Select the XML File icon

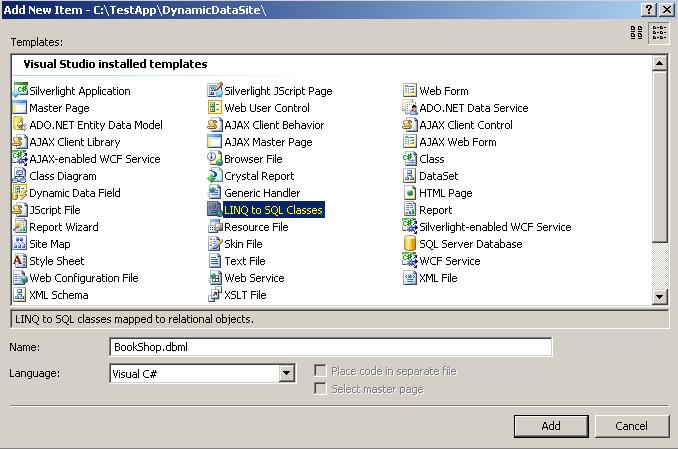pyautogui.click(x=410, y=278)
